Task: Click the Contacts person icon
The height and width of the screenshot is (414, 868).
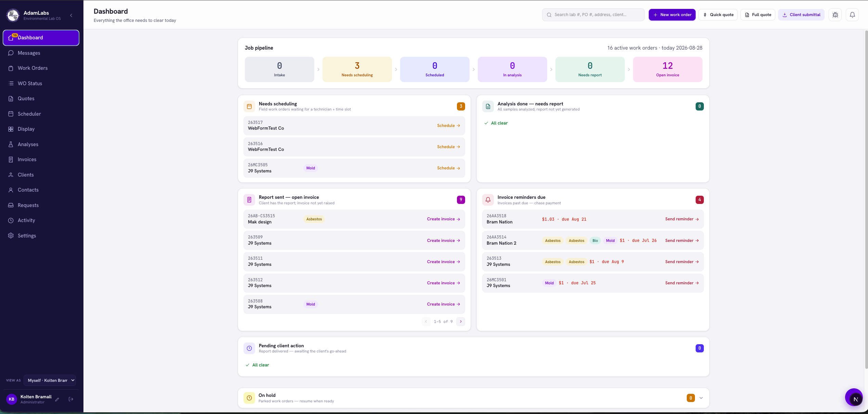Action: (11, 190)
